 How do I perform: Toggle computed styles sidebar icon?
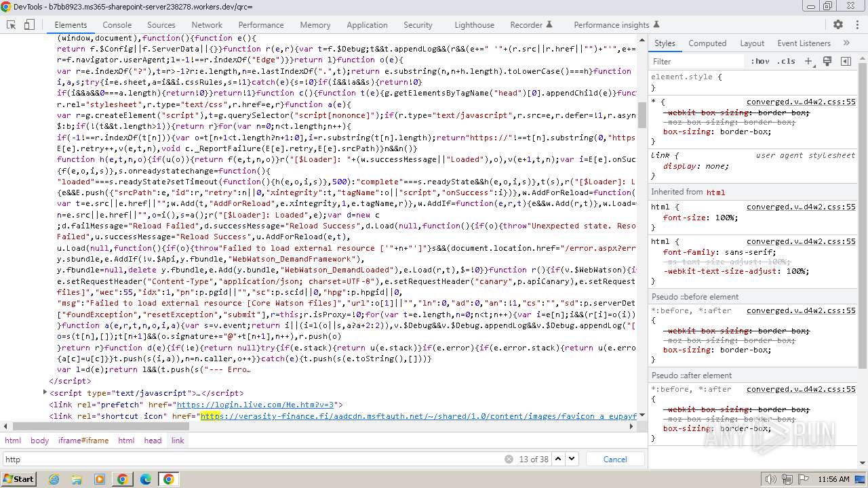(x=846, y=61)
